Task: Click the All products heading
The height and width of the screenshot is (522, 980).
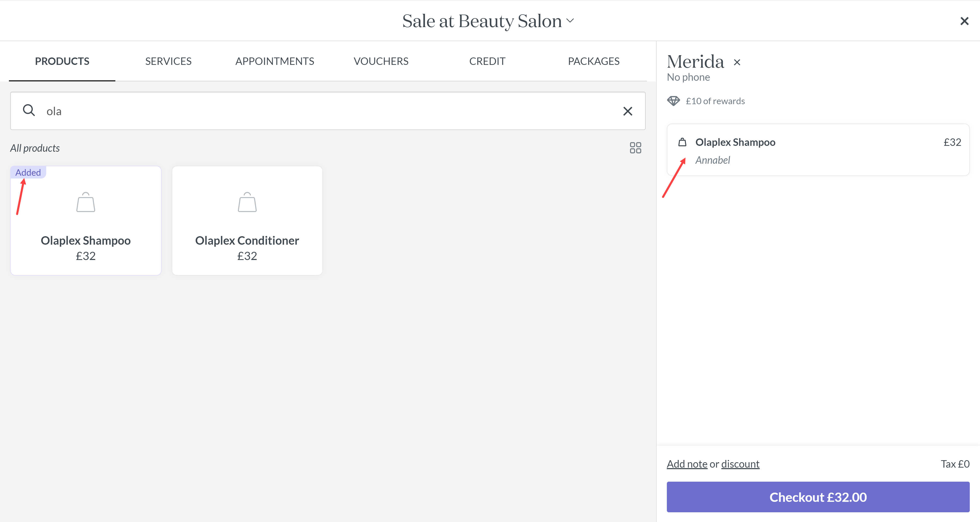Action: coord(35,148)
